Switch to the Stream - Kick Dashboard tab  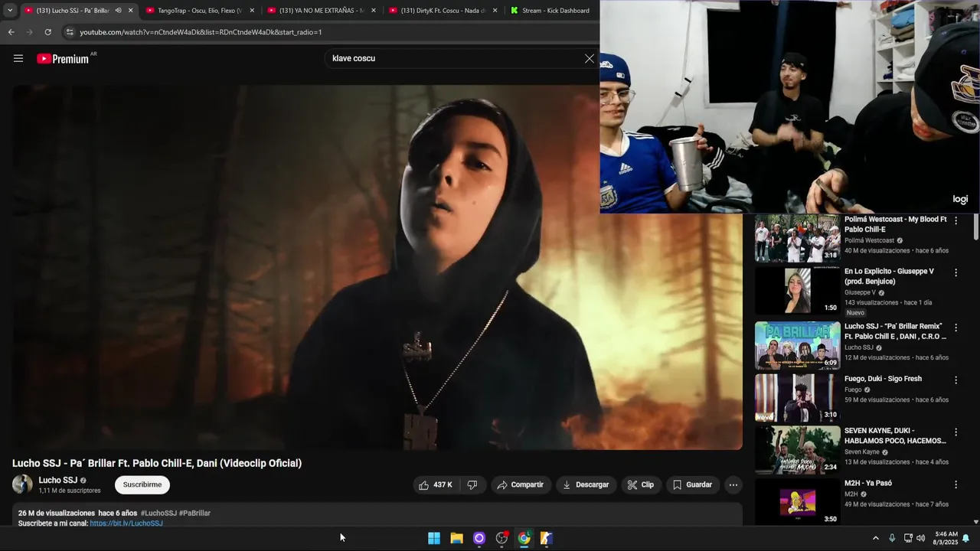pyautogui.click(x=551, y=11)
